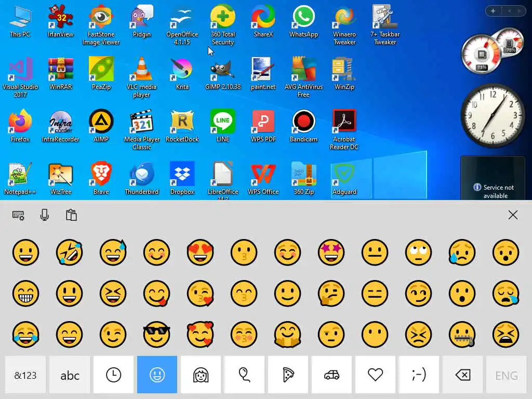Open keyboard settings icon in touch keyboard
532x399 pixels.
pos(18,216)
